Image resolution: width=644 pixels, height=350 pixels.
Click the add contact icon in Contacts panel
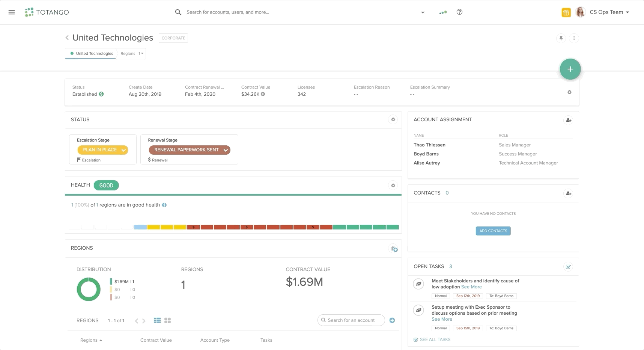569,193
